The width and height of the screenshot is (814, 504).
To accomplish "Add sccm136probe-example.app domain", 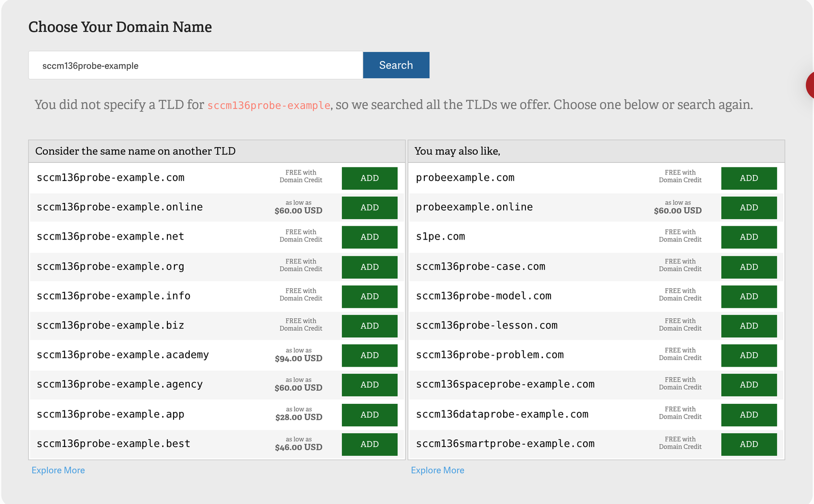I will click(x=369, y=415).
